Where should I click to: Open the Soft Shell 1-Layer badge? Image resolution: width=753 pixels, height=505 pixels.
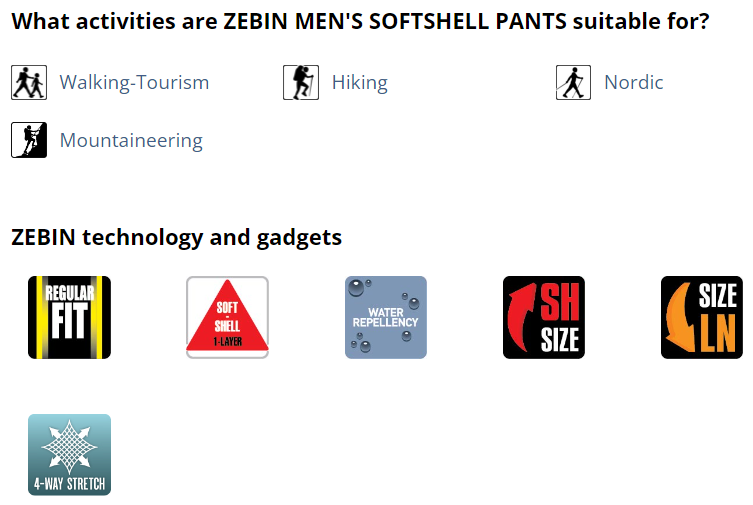[x=227, y=317]
